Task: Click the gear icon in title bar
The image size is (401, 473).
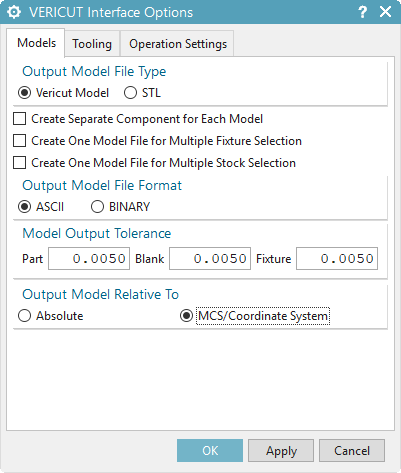Action: click(14, 12)
